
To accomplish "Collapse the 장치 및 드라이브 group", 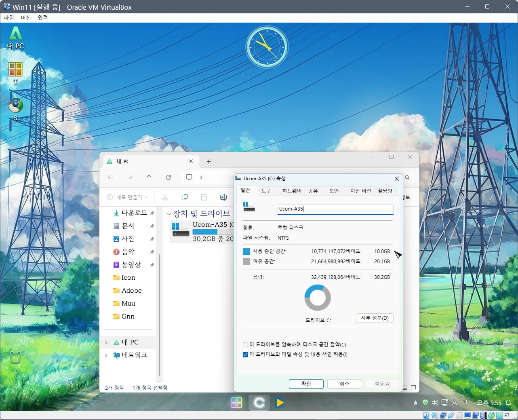I will pyautogui.click(x=168, y=214).
